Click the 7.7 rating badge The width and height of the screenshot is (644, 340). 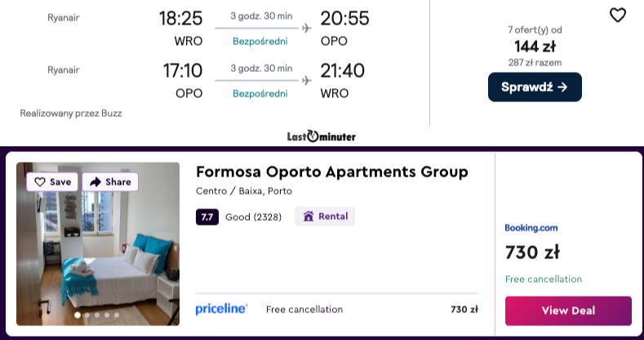207,217
